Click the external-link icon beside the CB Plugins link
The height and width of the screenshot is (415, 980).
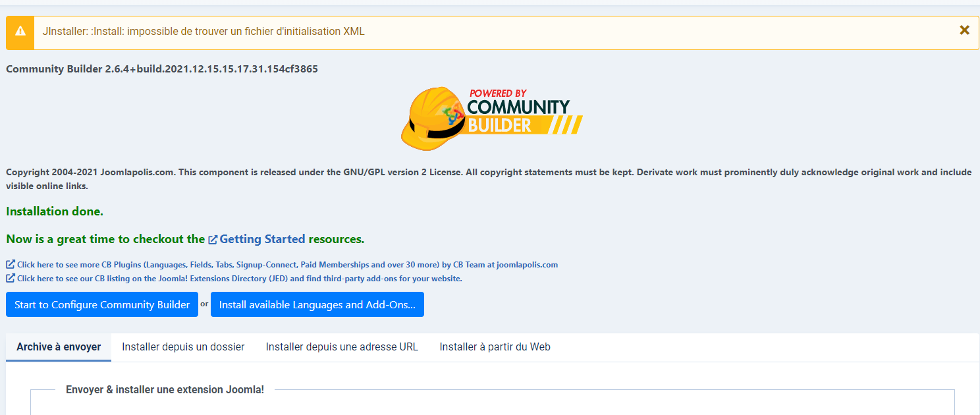11,265
